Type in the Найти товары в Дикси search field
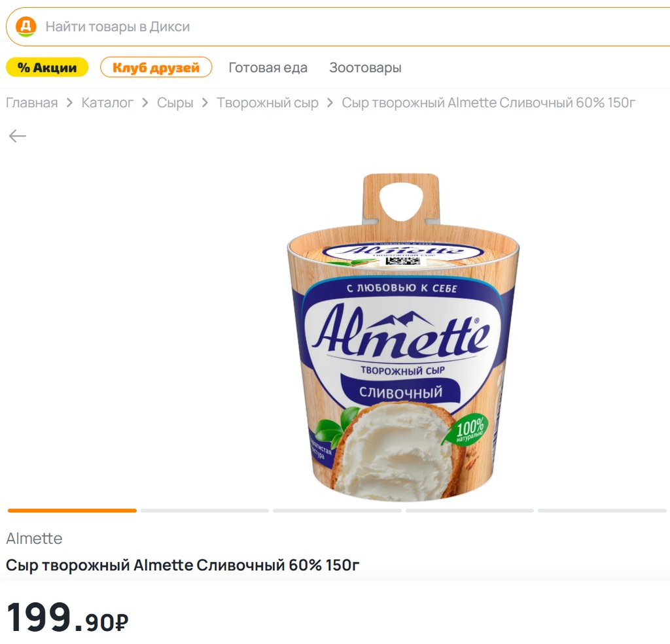 (x=327, y=27)
